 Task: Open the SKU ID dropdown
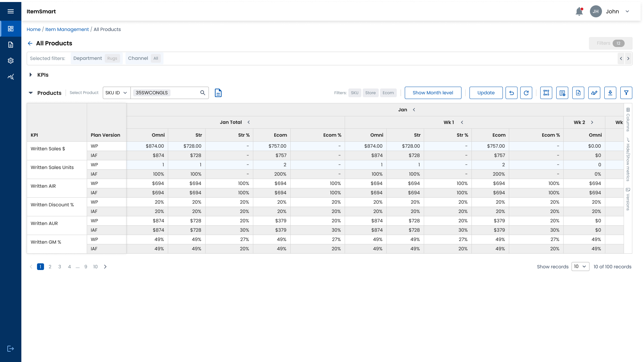point(116,93)
